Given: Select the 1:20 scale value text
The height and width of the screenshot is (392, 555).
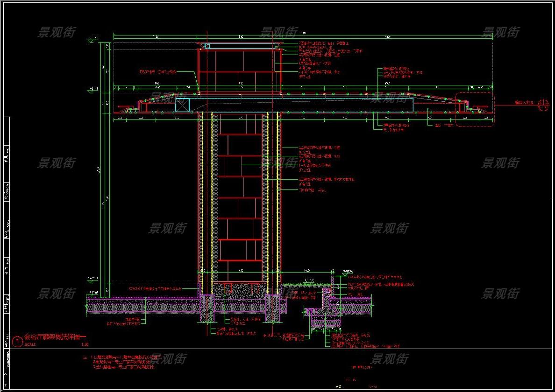Looking at the screenshot, I should click(85, 345).
